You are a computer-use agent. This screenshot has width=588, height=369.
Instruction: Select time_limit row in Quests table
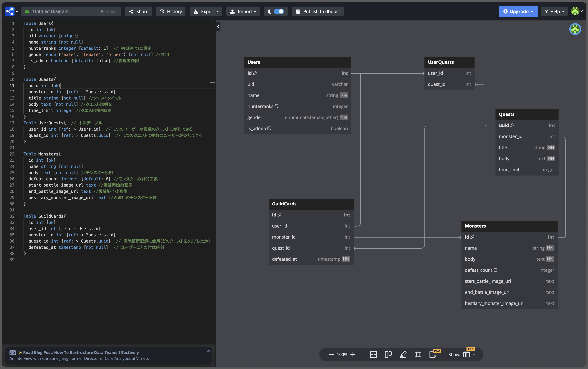pos(527,170)
